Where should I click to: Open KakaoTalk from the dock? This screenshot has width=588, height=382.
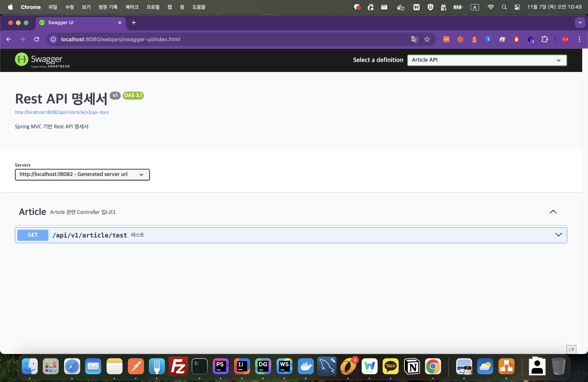coord(390,366)
